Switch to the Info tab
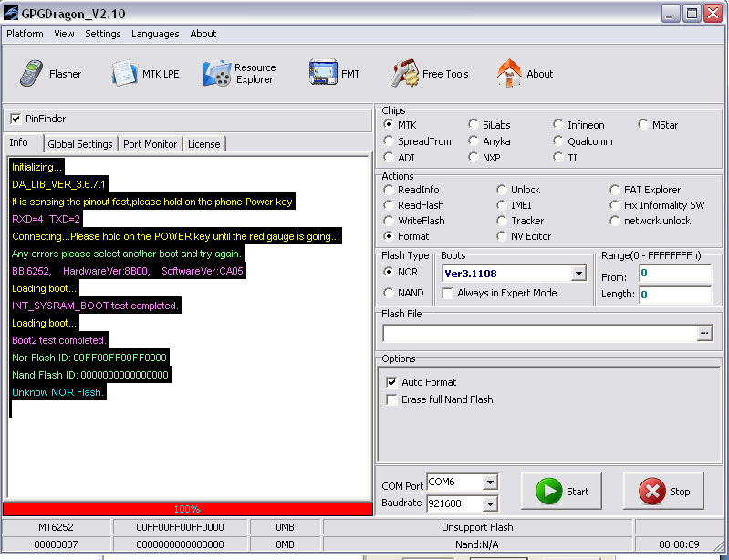The width and height of the screenshot is (729, 560). (24, 142)
